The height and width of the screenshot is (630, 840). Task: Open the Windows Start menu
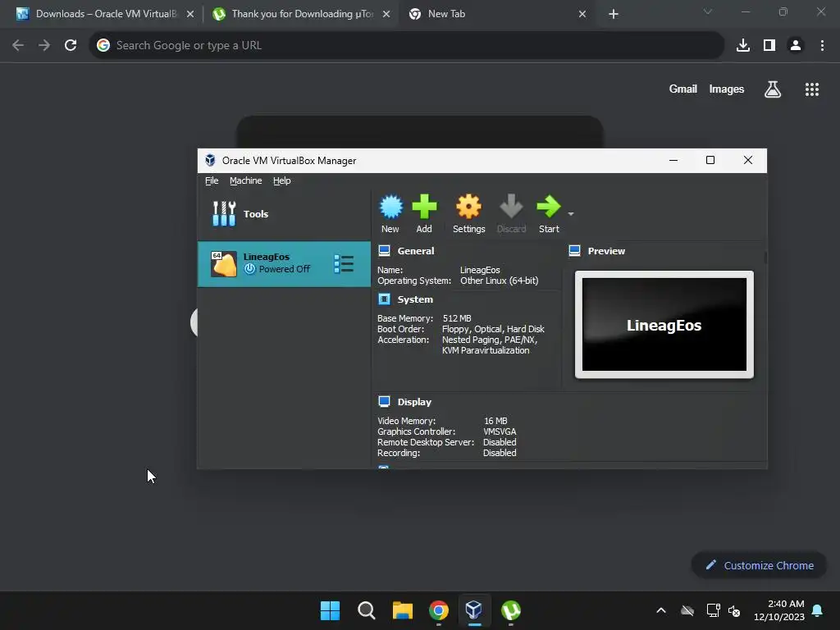(330, 610)
